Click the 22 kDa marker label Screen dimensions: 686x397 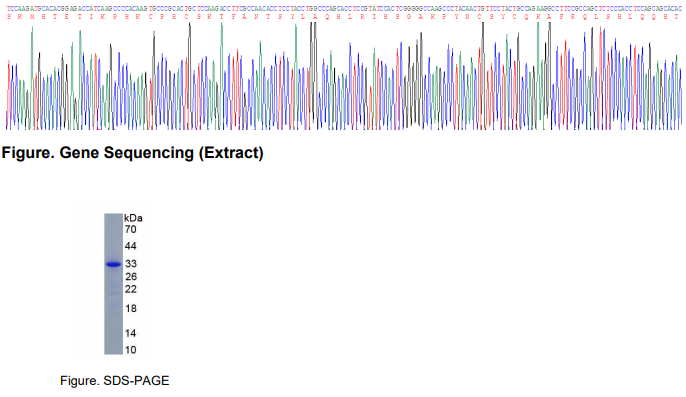130,289
